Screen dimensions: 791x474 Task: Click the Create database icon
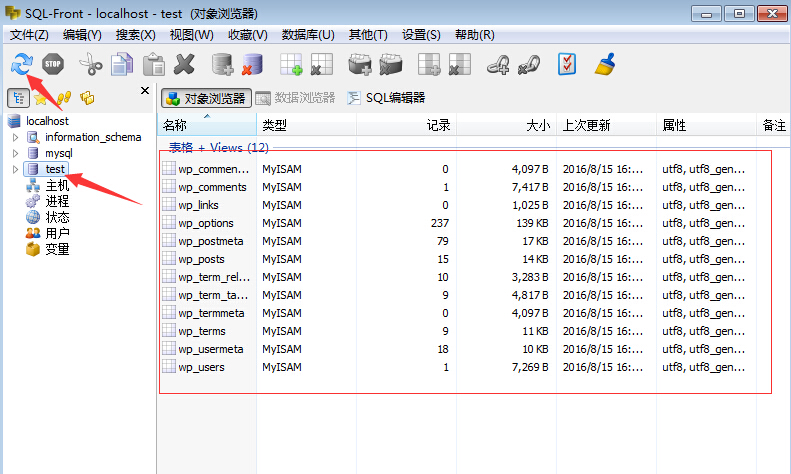222,65
